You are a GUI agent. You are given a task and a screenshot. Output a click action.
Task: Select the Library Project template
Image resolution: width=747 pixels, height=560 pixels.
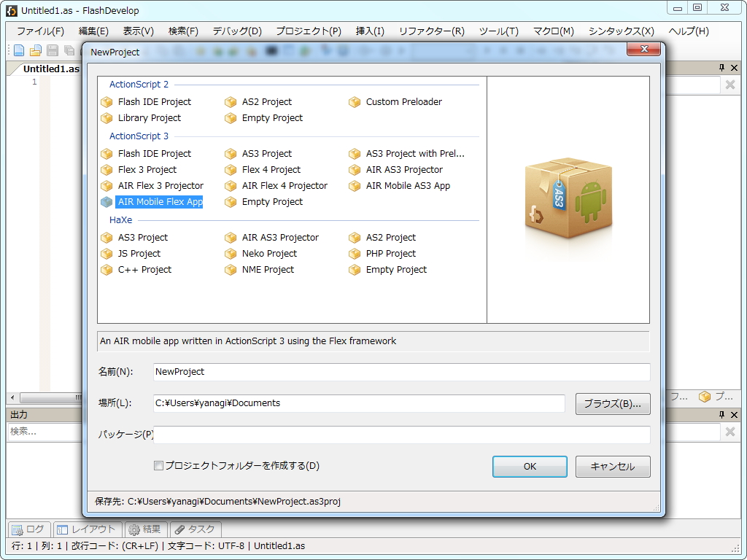coord(149,117)
